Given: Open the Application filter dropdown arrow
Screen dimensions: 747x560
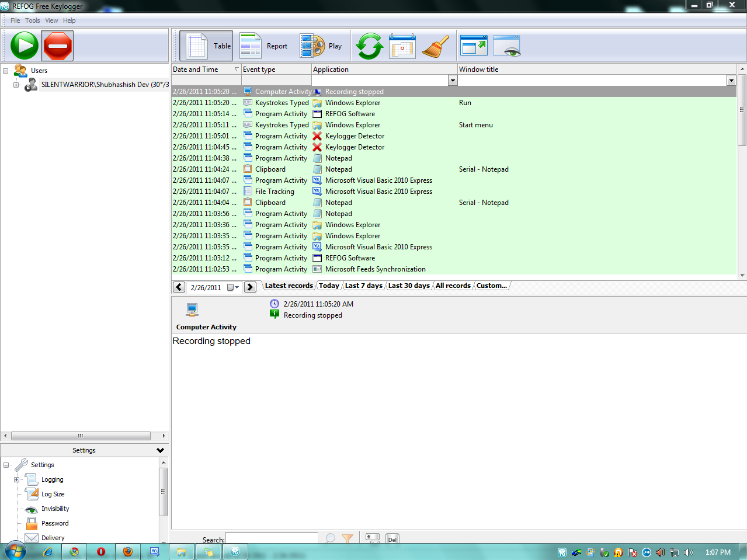Looking at the screenshot, I should tap(453, 81).
